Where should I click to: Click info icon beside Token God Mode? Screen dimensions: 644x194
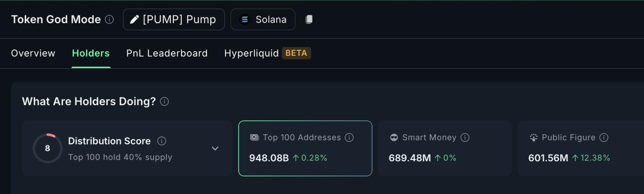click(109, 19)
